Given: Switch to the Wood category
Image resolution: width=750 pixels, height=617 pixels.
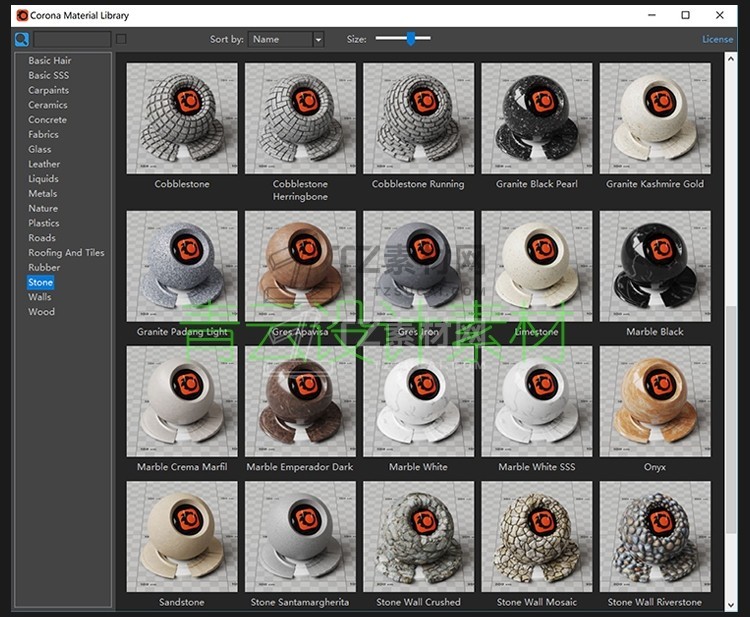Looking at the screenshot, I should (x=41, y=312).
